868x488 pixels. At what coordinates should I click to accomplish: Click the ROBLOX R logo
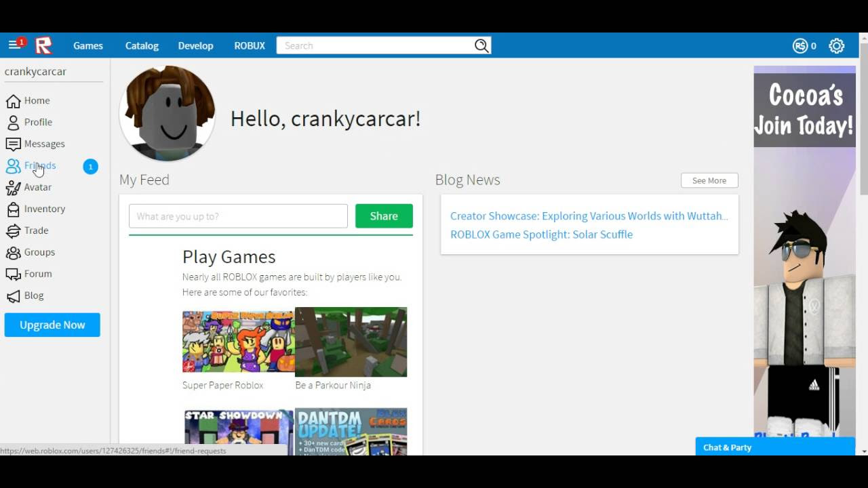click(x=43, y=45)
